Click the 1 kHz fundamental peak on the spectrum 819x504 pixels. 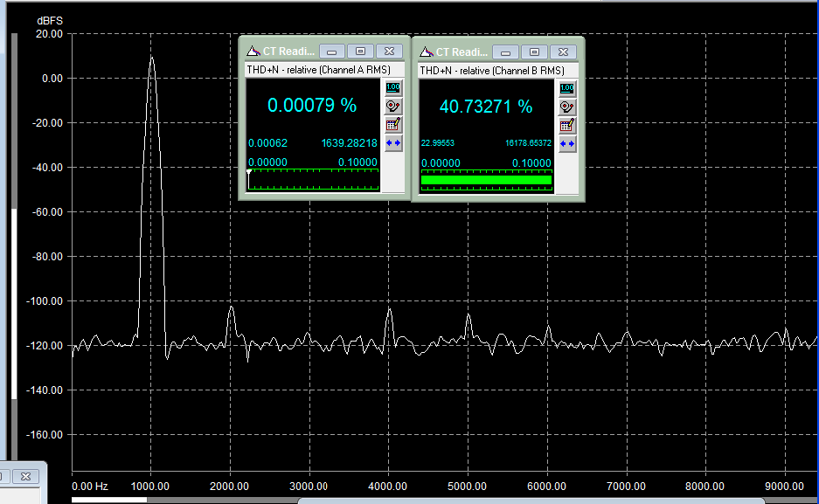click(151, 58)
